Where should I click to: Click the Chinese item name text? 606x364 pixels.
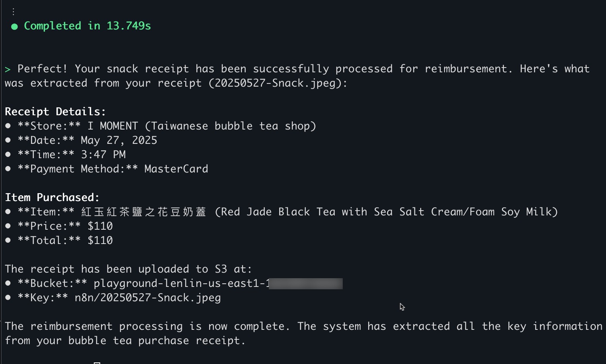click(144, 212)
